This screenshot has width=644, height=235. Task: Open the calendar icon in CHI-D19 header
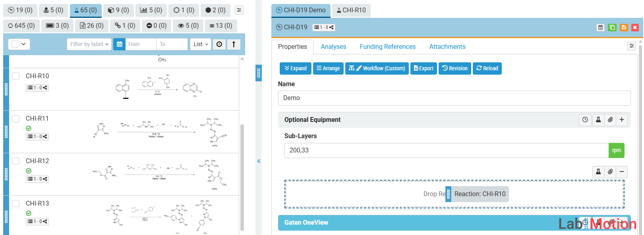tap(601, 27)
